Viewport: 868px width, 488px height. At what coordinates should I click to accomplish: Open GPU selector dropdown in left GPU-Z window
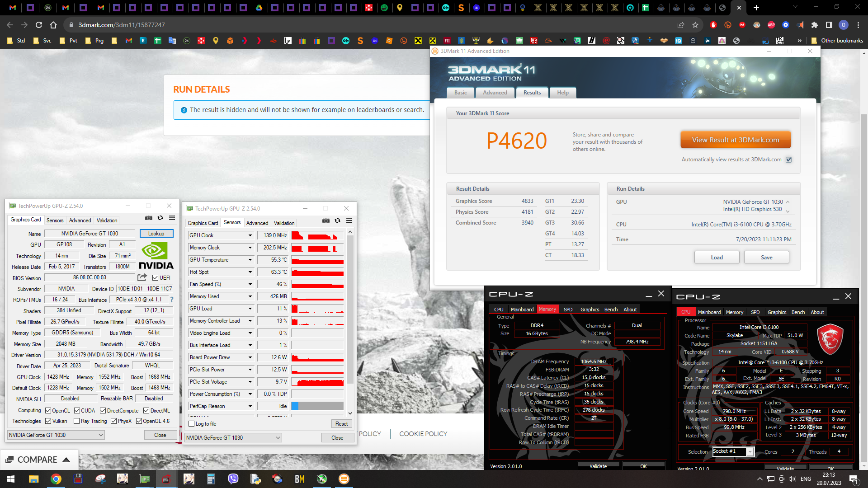(x=56, y=435)
